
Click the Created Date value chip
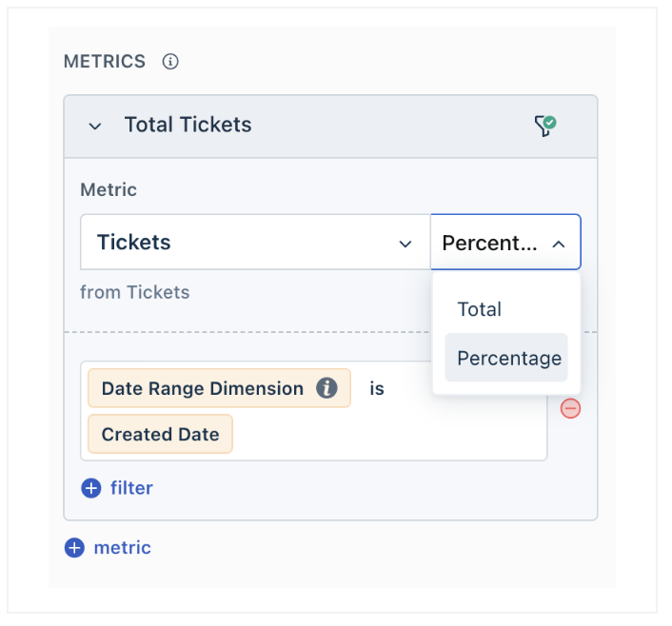click(160, 434)
